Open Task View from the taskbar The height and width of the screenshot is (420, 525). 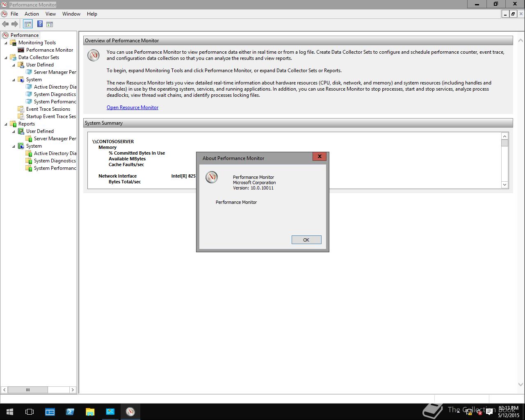pyautogui.click(x=30, y=412)
